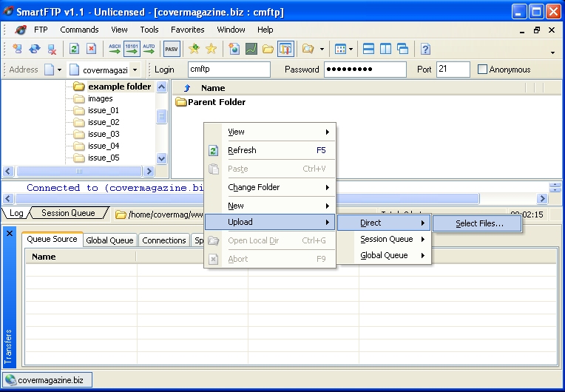This screenshot has height=392, width=565.
Task: Click into the Login field
Action: [x=229, y=70]
